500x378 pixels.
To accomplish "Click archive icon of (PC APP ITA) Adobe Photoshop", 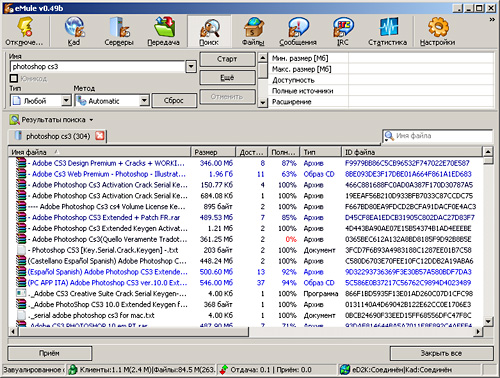I will [21, 282].
